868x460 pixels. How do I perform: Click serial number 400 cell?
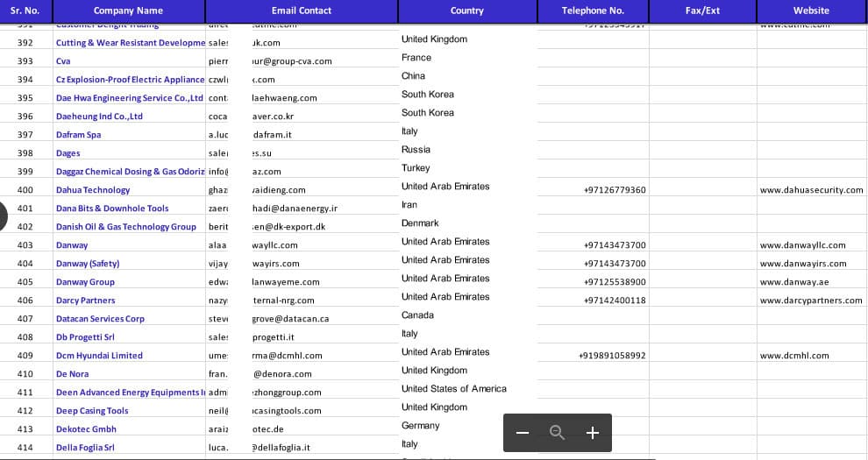coord(25,190)
